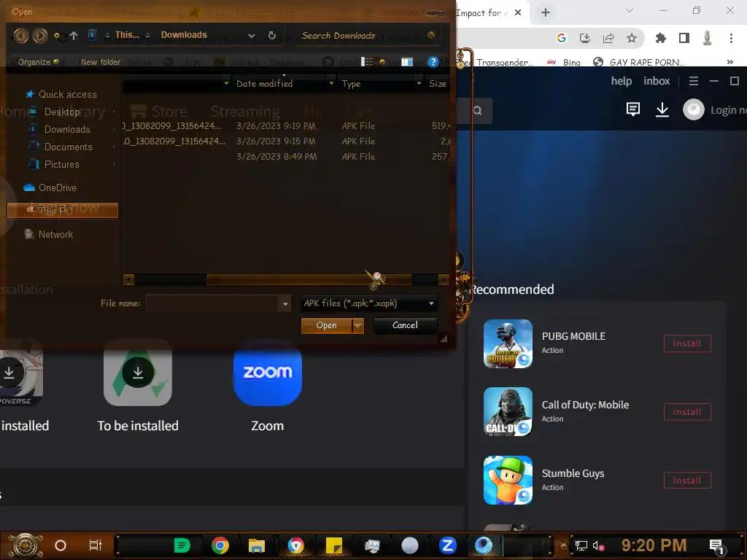
Task: Open Type column filter dropdown arrow
Action: (419, 83)
